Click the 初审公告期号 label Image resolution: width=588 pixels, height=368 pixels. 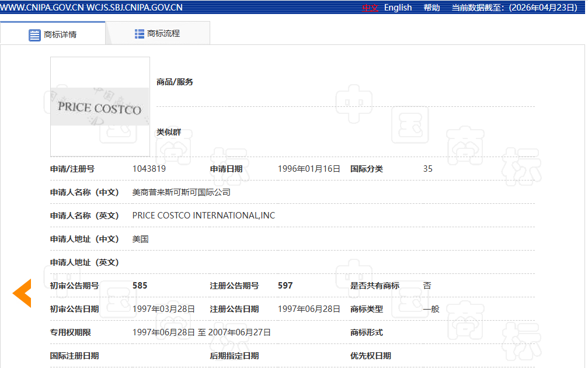coord(74,286)
